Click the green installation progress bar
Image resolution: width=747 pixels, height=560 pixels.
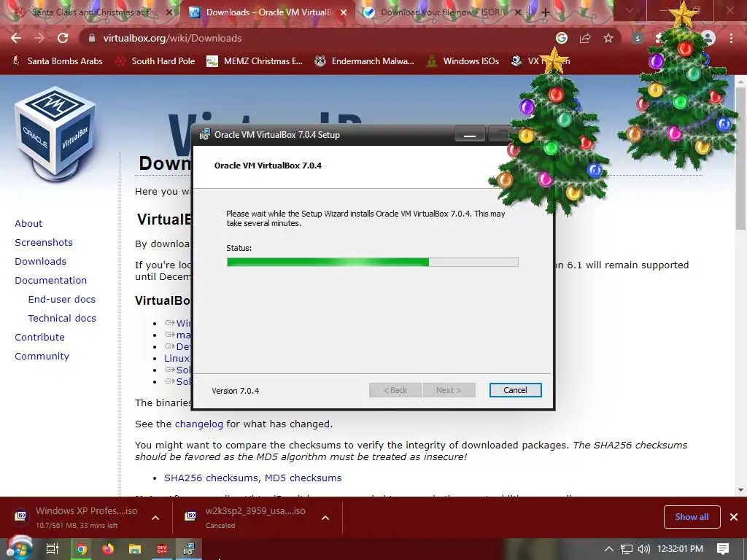click(x=373, y=262)
